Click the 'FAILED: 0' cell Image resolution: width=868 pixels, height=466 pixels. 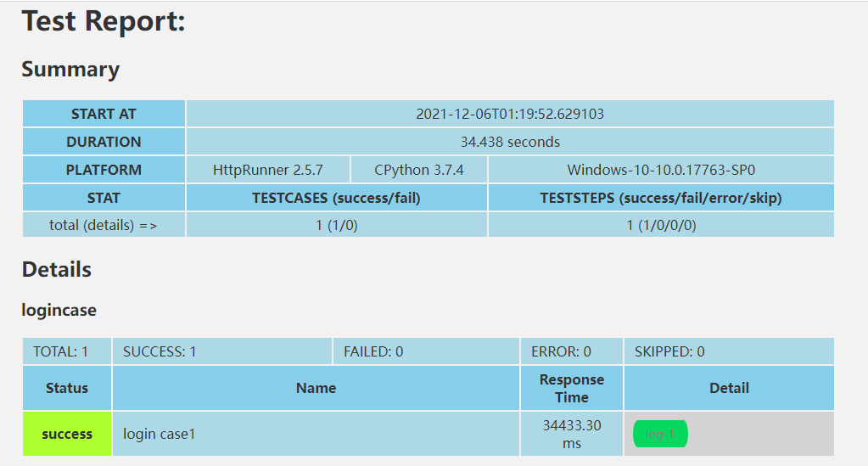point(426,351)
